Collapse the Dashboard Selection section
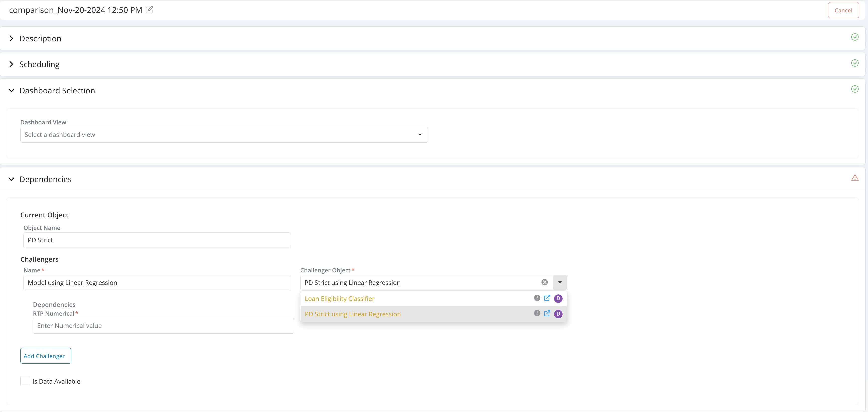 [x=11, y=90]
